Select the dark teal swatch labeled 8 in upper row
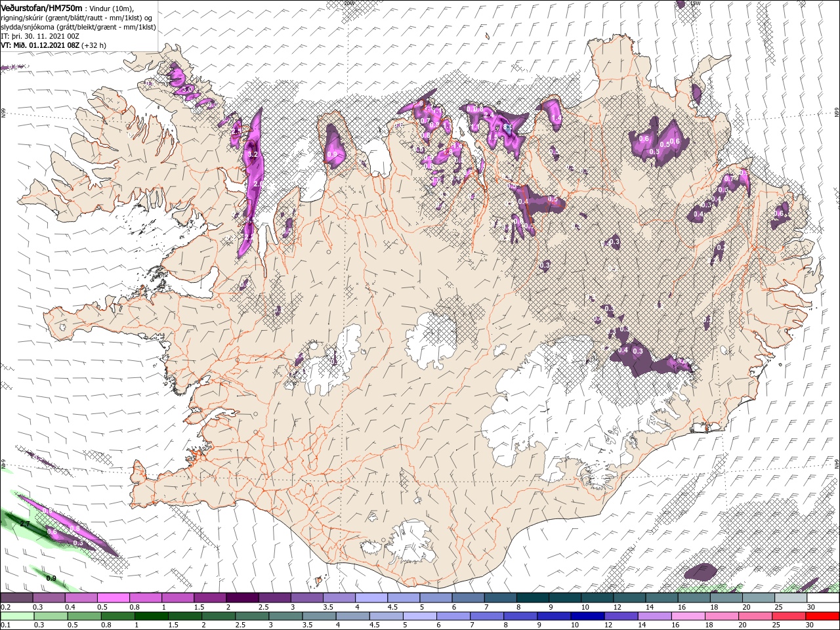 point(533,598)
